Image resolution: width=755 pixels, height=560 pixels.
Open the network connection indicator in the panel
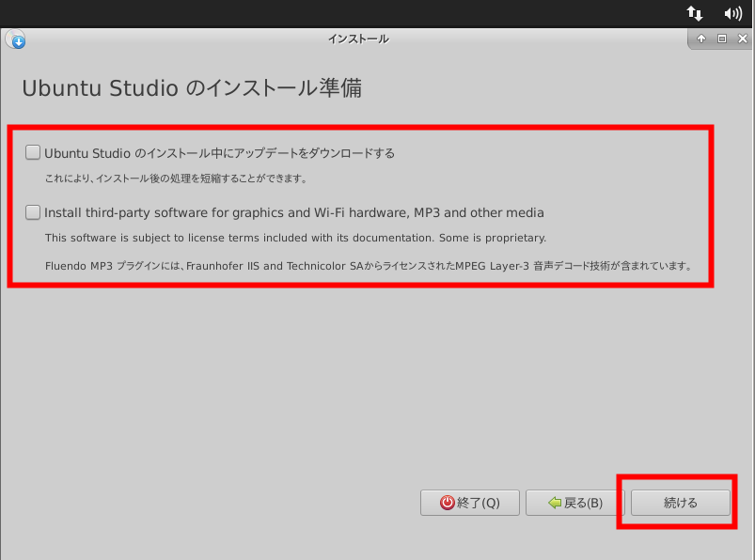(x=694, y=13)
